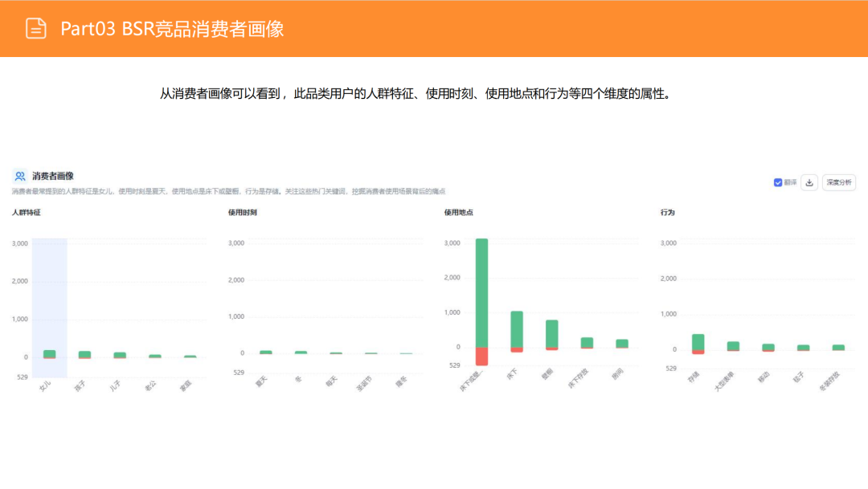
Task: Click the 行为 chart title
Action: [x=667, y=213]
